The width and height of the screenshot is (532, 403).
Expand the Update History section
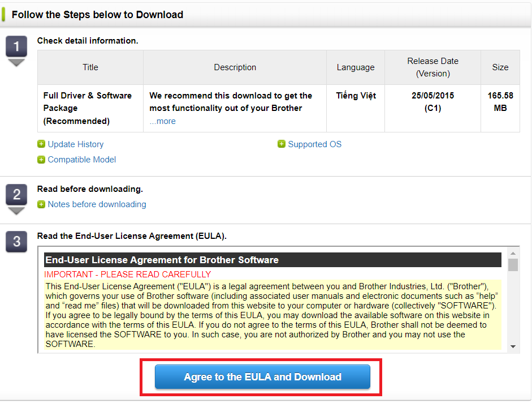pyautogui.click(x=75, y=144)
